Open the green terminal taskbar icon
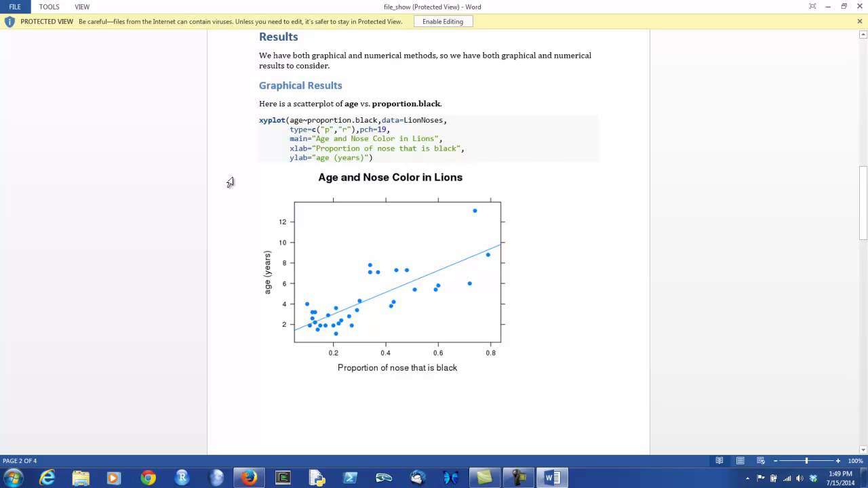This screenshot has width=868, height=488. (283, 478)
